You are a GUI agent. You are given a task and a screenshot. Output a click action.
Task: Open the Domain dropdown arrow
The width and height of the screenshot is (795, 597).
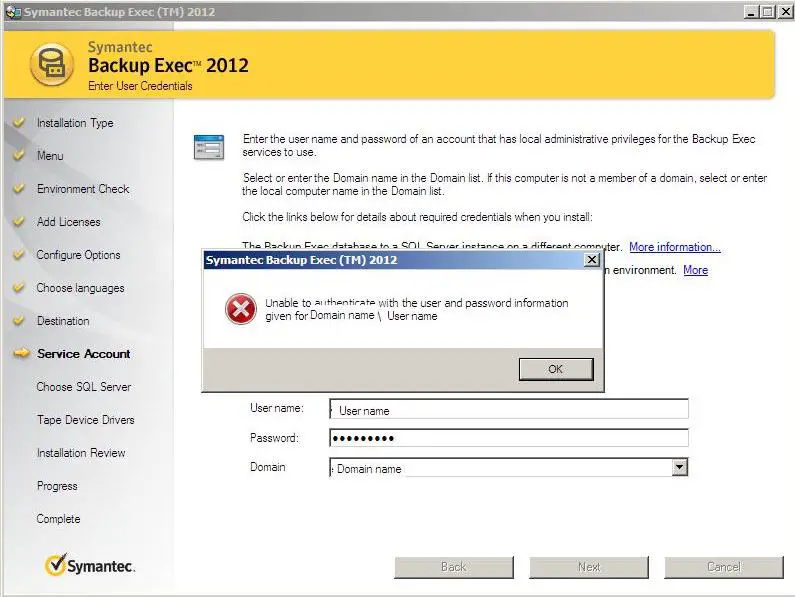[x=679, y=467]
